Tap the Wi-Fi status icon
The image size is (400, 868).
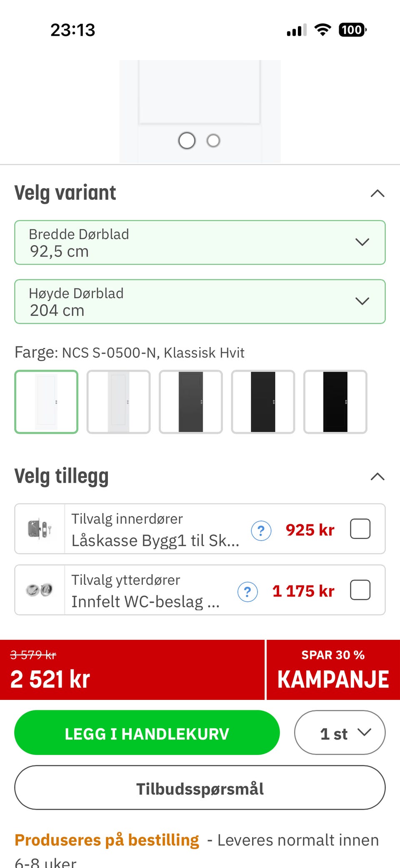(322, 30)
